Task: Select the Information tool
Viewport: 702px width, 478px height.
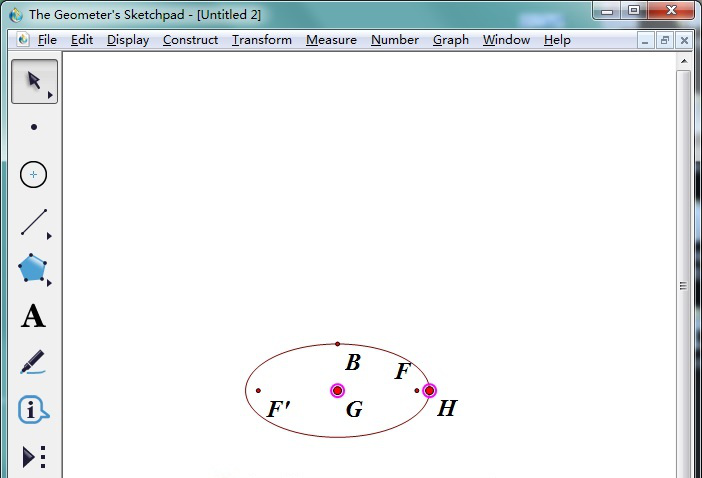Action: pyautogui.click(x=33, y=409)
